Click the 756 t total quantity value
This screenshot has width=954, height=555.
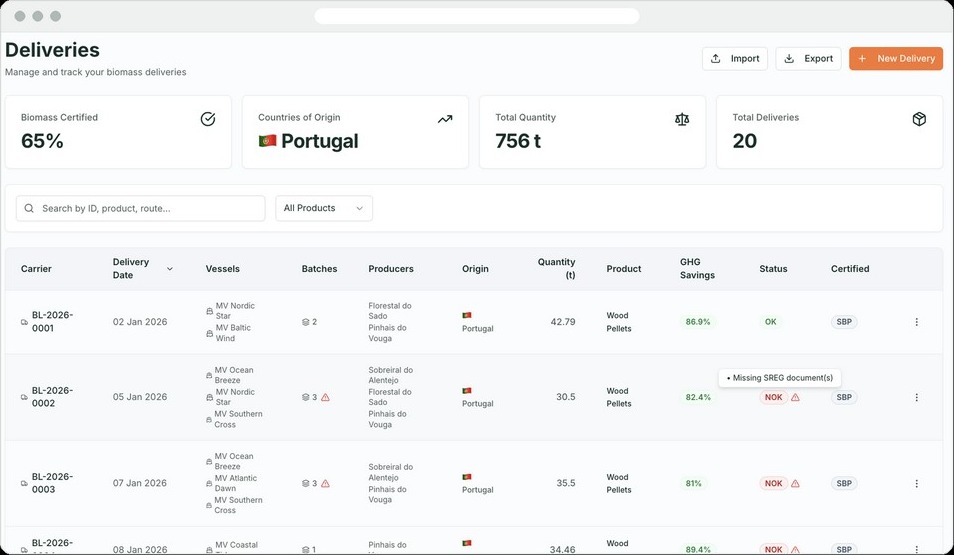coord(518,141)
